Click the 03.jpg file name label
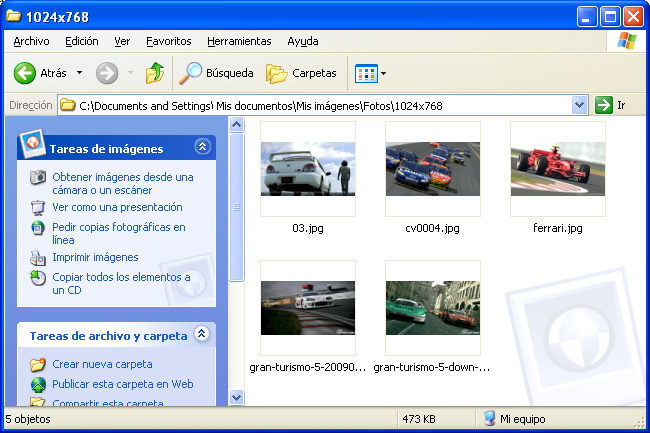650x433 pixels. coord(308,228)
